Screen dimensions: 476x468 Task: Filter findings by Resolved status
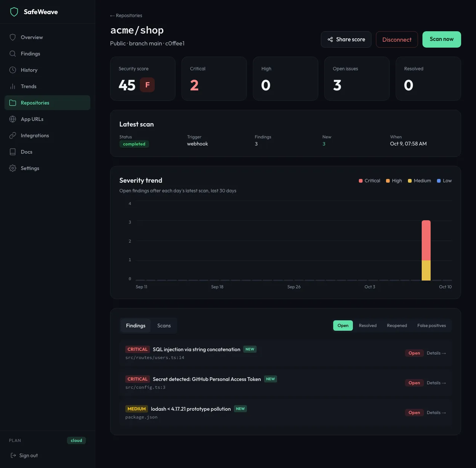[368, 326]
